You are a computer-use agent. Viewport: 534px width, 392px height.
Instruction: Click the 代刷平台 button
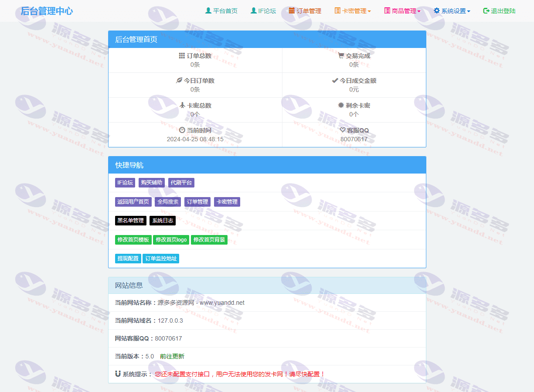(x=181, y=183)
